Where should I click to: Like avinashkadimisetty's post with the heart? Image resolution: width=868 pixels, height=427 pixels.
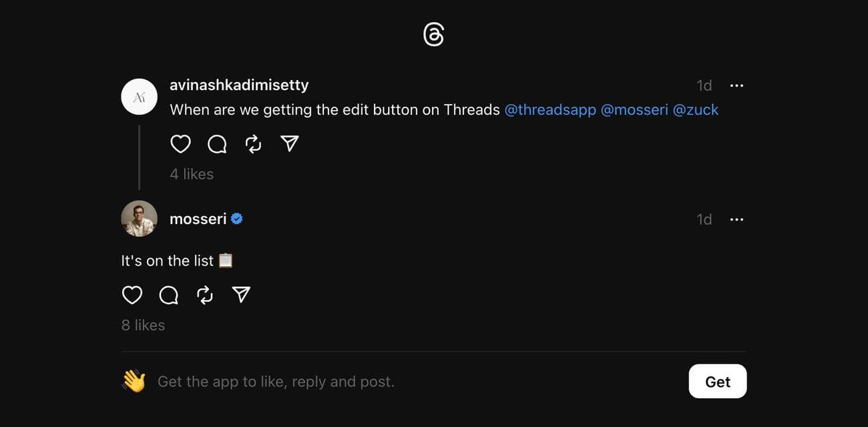(180, 144)
